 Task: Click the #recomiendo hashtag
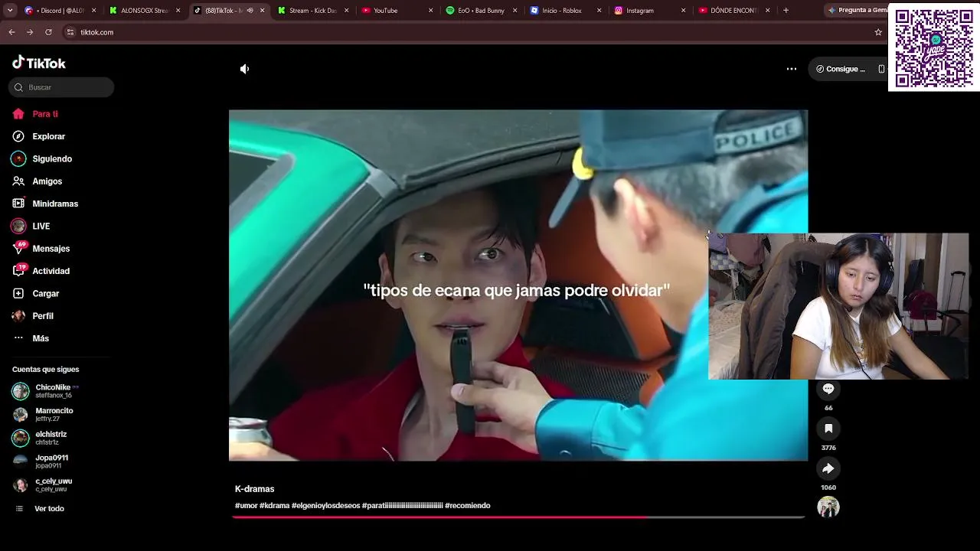(467, 506)
